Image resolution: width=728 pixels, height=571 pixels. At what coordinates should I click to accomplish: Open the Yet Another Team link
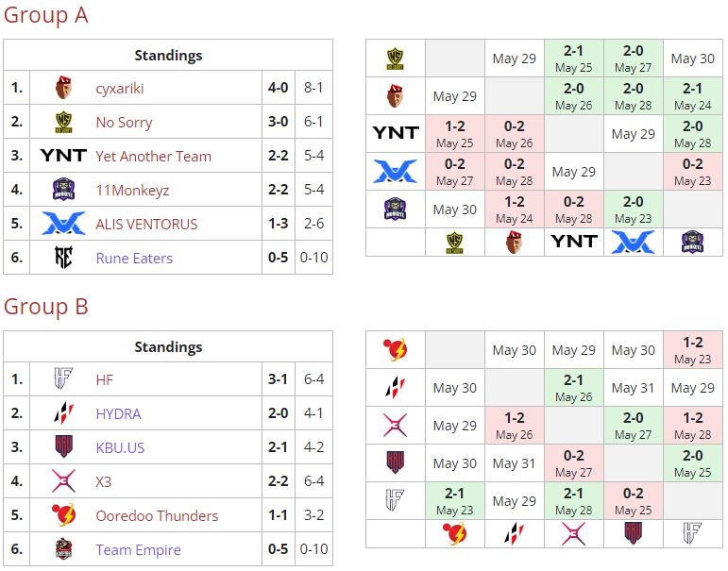153,157
